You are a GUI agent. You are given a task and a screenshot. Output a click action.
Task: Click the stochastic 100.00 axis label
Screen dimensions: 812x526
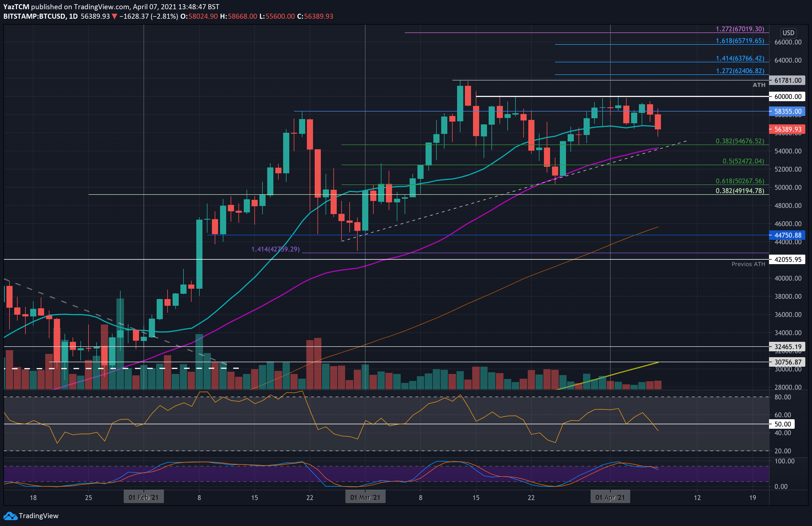(784, 461)
